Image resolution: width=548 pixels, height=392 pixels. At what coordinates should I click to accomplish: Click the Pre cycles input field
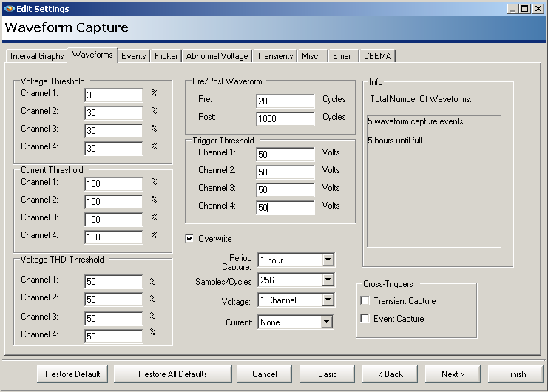(x=285, y=101)
